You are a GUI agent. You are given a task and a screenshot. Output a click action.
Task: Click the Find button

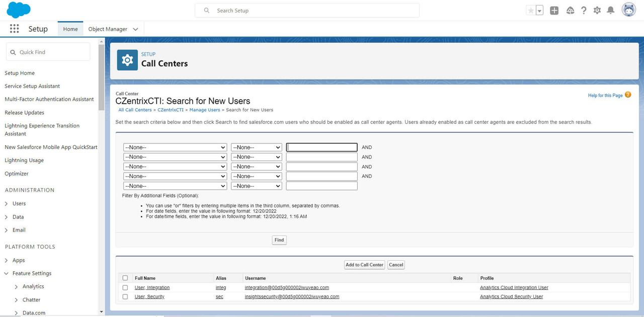pyautogui.click(x=279, y=240)
